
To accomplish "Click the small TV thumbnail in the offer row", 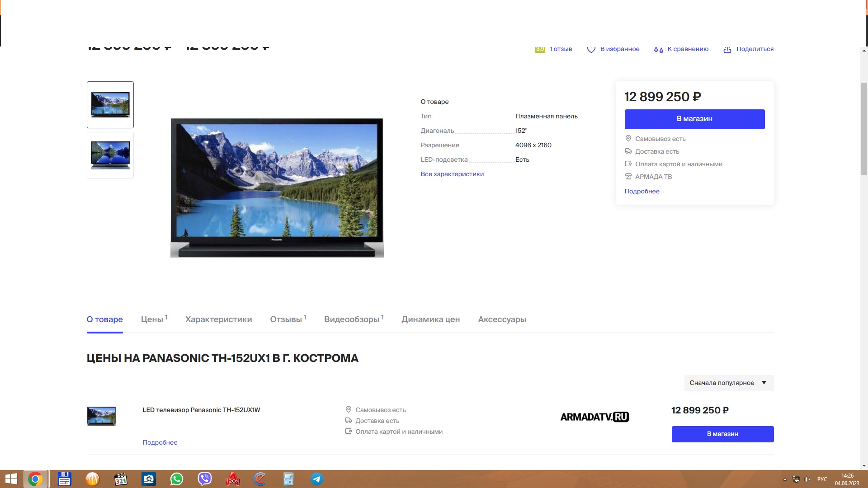I will (x=101, y=416).
